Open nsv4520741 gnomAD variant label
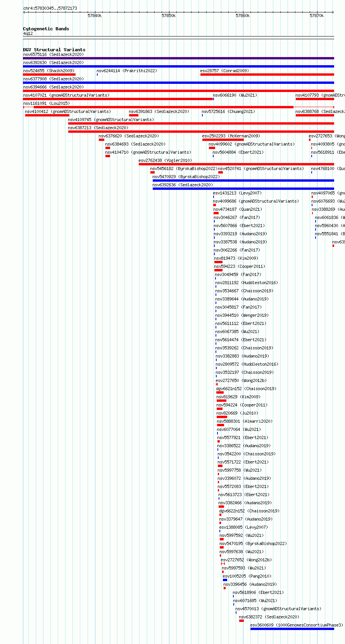 click(261, 168)
